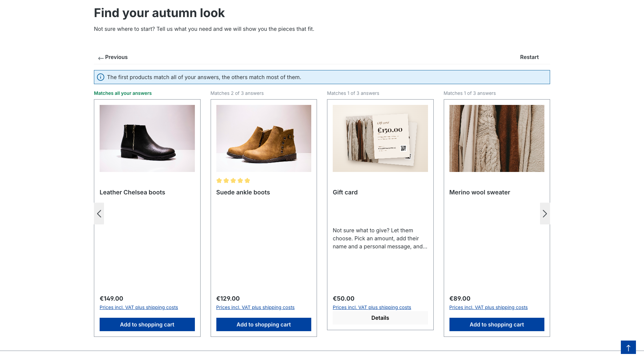Open VAT shipping link under Merino wool sweater
Viewport: 644px width, 362px height.
click(488, 307)
